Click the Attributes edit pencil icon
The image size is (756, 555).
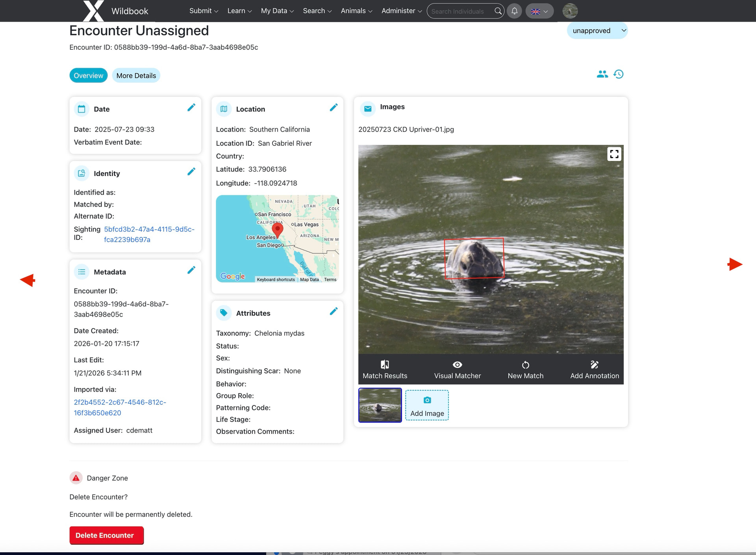(334, 312)
